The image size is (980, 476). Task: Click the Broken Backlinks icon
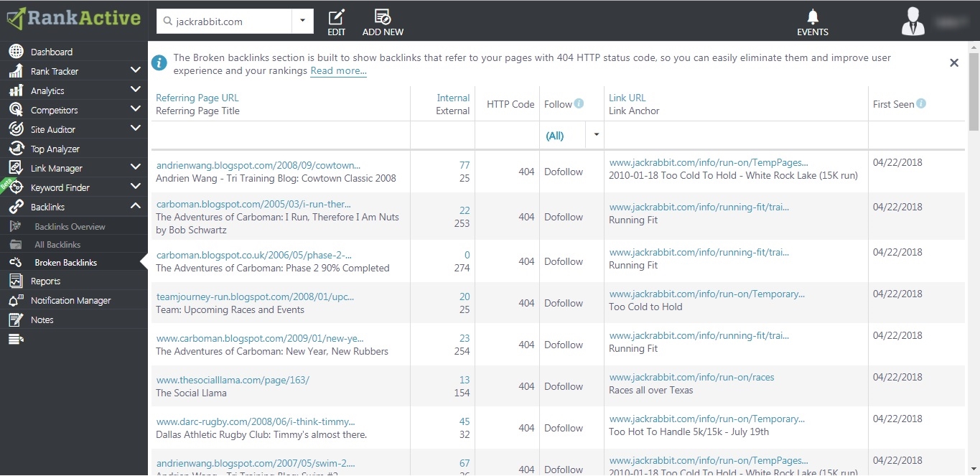point(16,262)
